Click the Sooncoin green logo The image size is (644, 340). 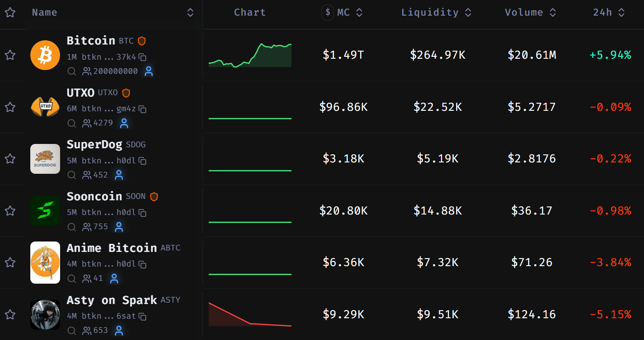pos(45,211)
